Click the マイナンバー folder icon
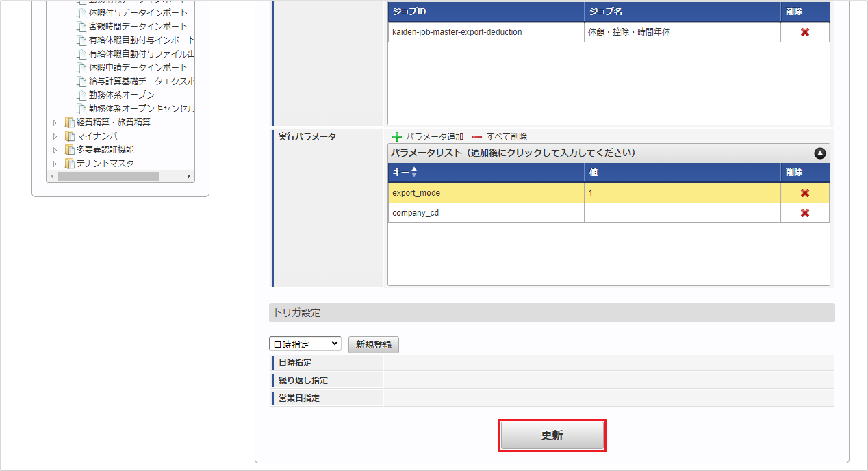Viewport: 868px width, 471px height. tap(69, 136)
